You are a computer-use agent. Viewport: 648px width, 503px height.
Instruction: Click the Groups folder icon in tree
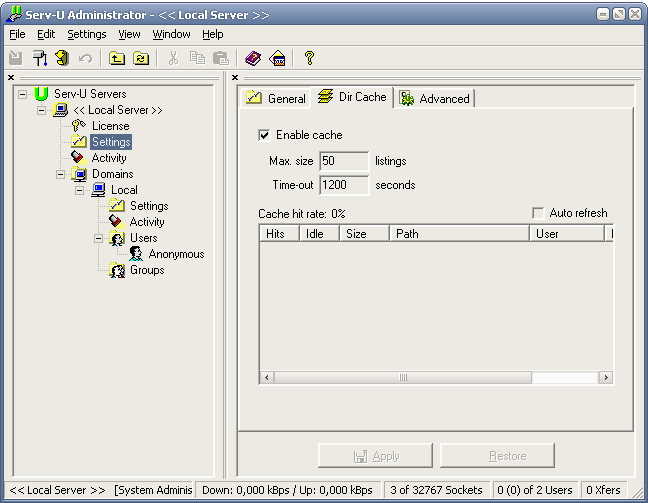117,270
